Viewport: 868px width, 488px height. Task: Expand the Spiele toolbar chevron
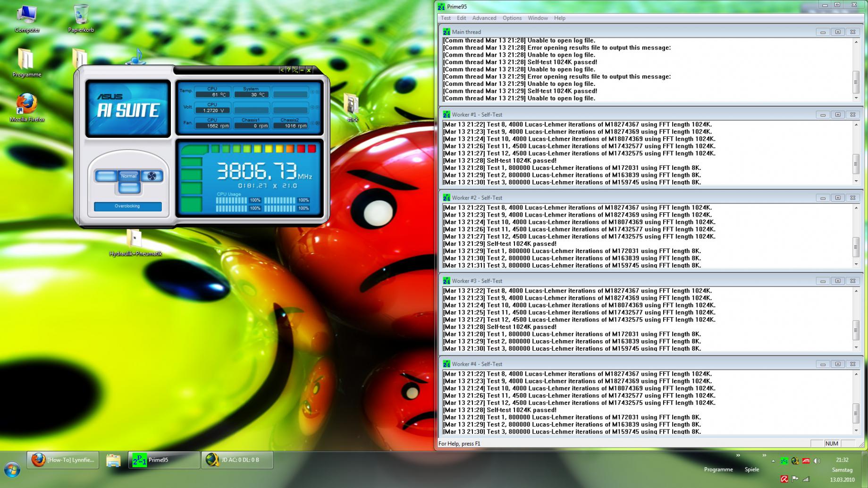764,455
